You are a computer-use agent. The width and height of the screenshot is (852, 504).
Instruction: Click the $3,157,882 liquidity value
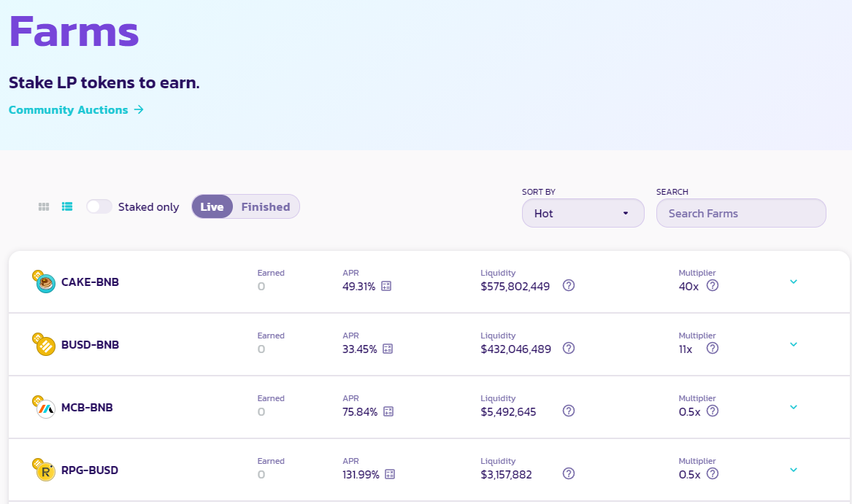[506, 475]
